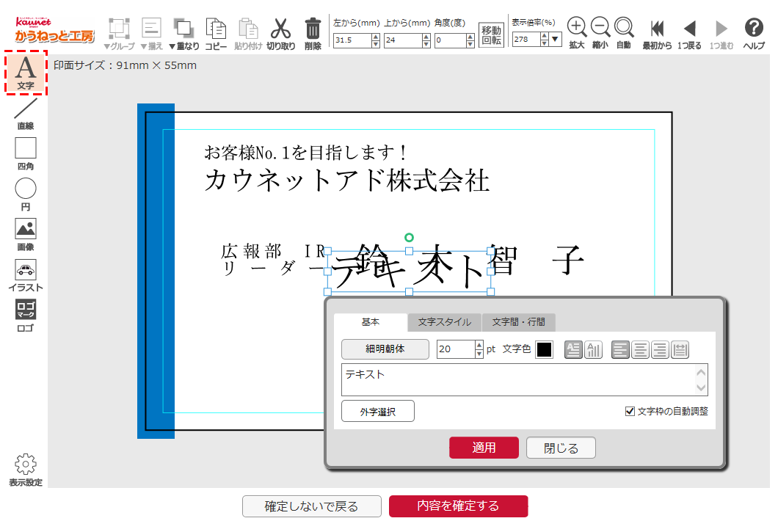778x532 pixels.
Task: Click the green rotation handle
Action: coord(409,238)
